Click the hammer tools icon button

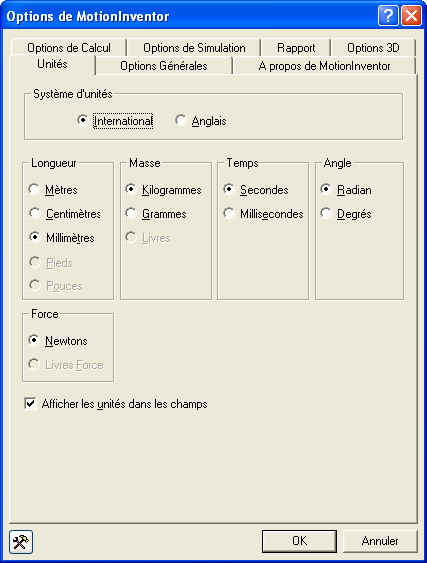click(21, 541)
